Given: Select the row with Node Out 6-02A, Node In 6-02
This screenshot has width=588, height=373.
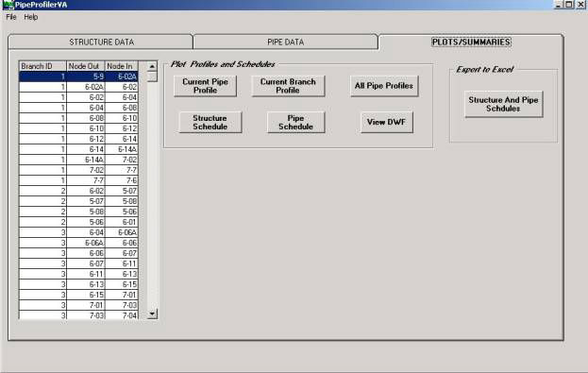Looking at the screenshot, I should point(78,87).
